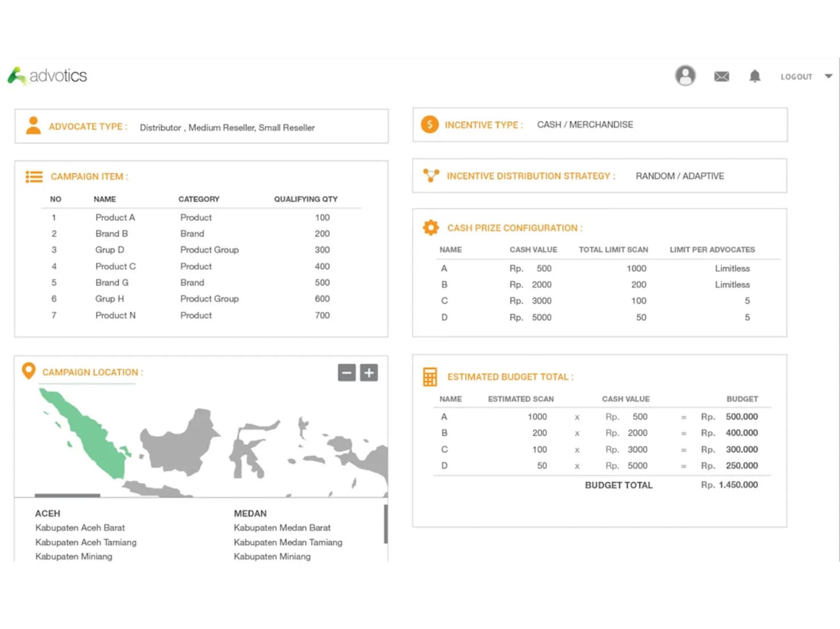Click 'Kabupaten Aceh Tamiang' in location list
This screenshot has height=629, width=840.
[x=86, y=543]
